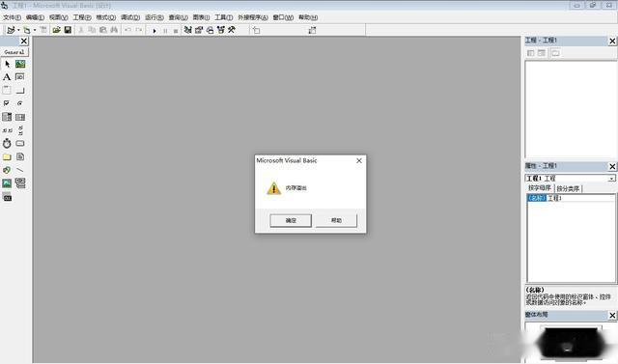Click the 帮助 button in dialog
The width and height of the screenshot is (618, 364).
pos(336,220)
